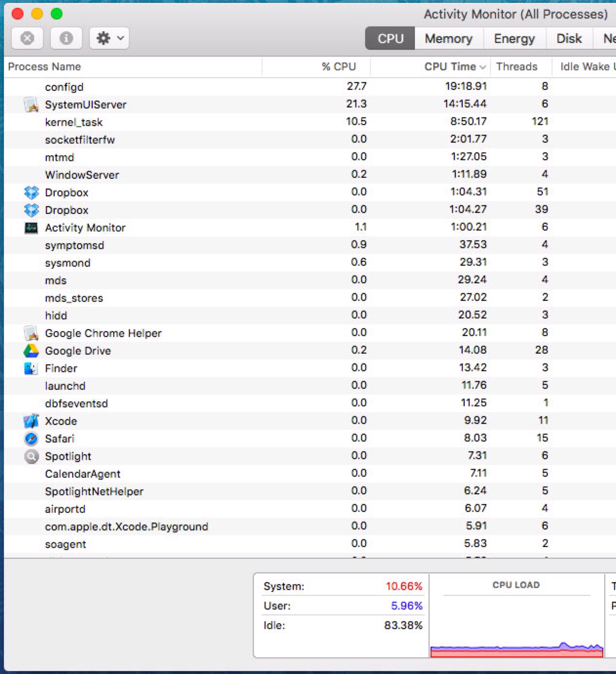The height and width of the screenshot is (674, 616).
Task: Select the airportd process
Action: [x=310, y=509]
